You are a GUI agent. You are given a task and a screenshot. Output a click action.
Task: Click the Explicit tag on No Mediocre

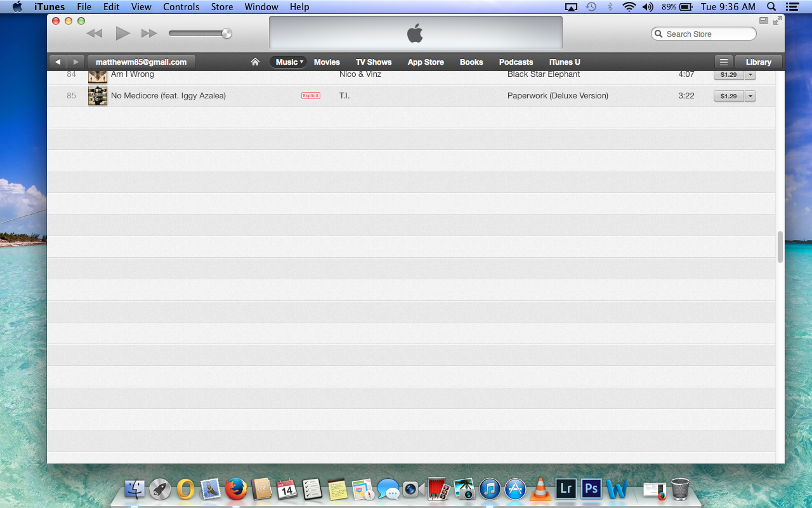[311, 96]
